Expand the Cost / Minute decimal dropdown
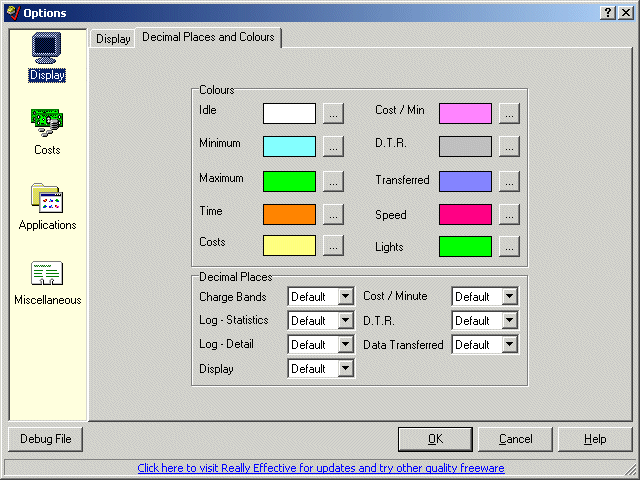The width and height of the screenshot is (640, 480). 509,296
